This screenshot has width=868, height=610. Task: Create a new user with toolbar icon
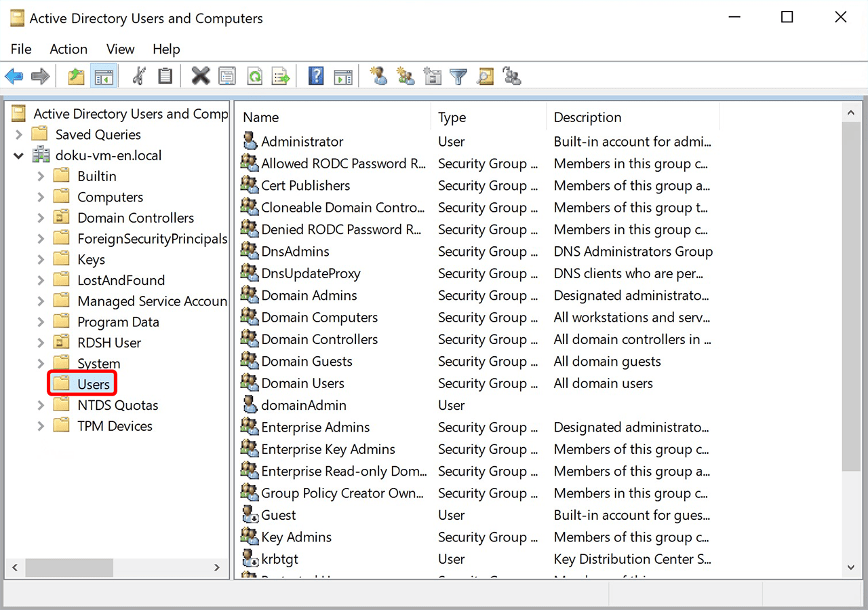[x=379, y=77]
